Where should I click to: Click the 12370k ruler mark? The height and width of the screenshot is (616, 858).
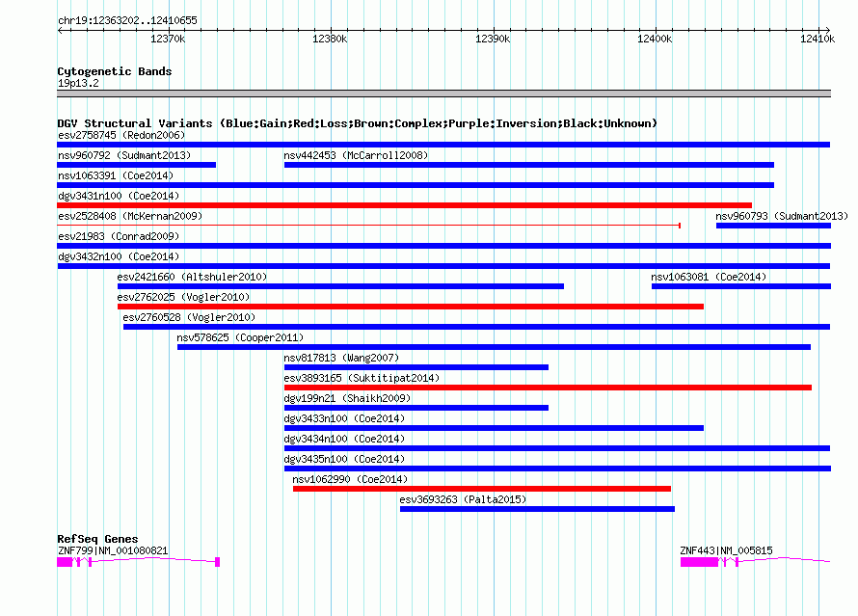click(168, 39)
